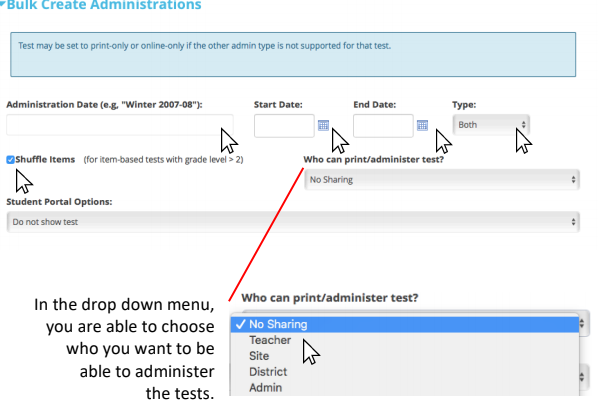Click the Administration Date text field
Screen dimensions: 598x402
tap(120, 125)
